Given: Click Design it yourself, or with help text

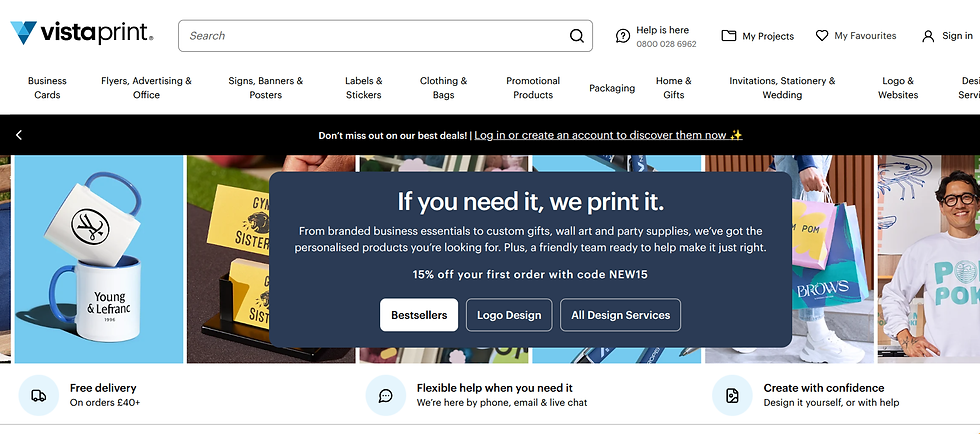Looking at the screenshot, I should pyautogui.click(x=831, y=403).
